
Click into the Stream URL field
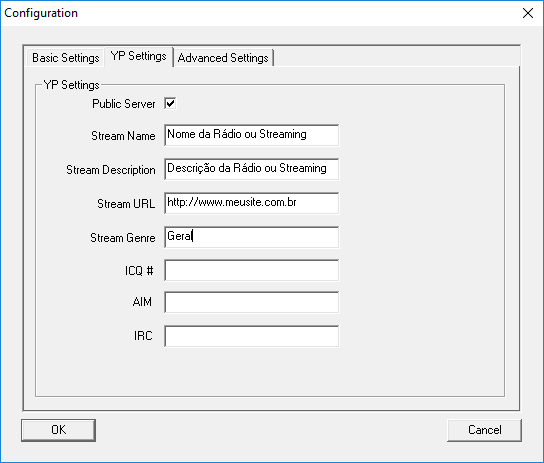[x=252, y=203]
